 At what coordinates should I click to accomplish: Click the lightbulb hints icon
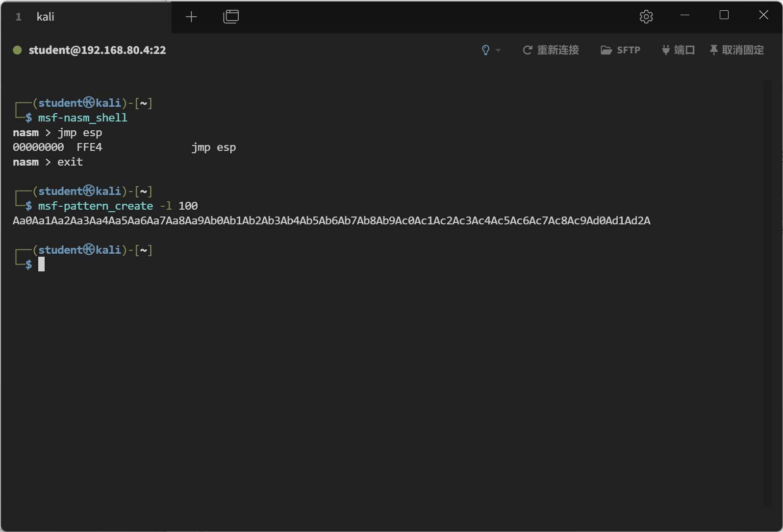click(485, 50)
